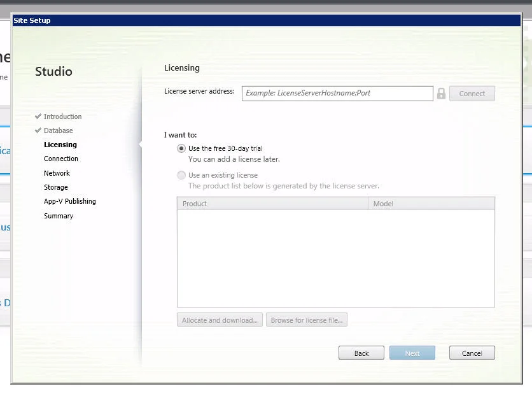This screenshot has width=532, height=396.
Task: Cancel the Site Setup wizard
Action: click(x=472, y=353)
